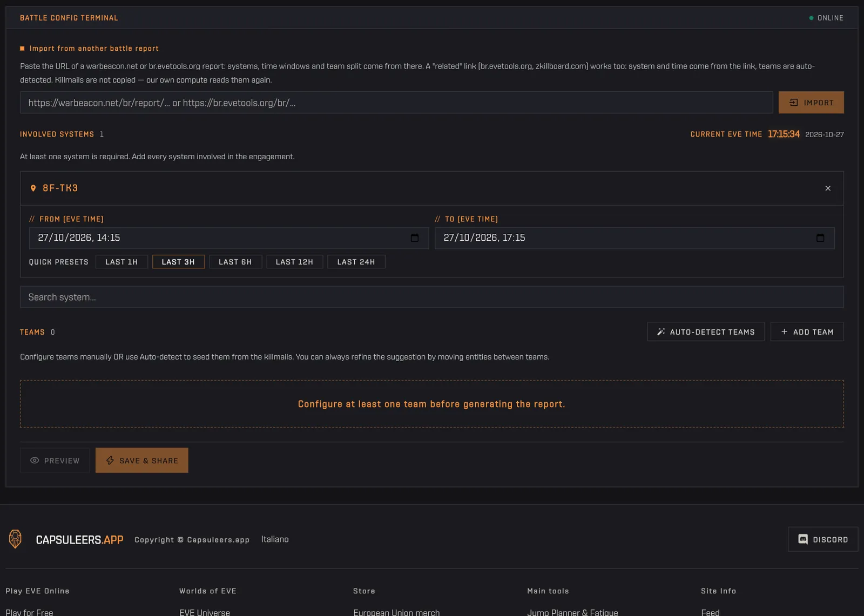This screenshot has height=616, width=864.
Task: Open the To date calendar picker icon
Action: (820, 238)
